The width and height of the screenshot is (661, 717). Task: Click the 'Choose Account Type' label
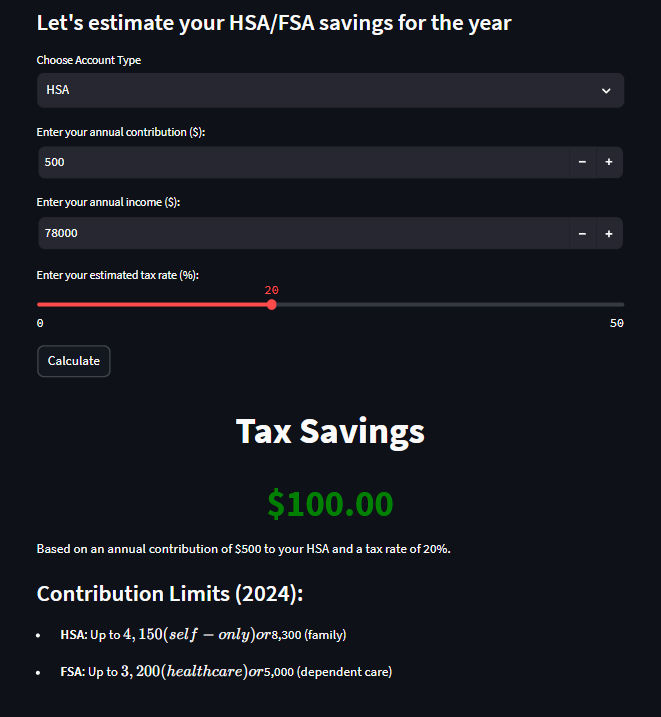click(x=89, y=60)
